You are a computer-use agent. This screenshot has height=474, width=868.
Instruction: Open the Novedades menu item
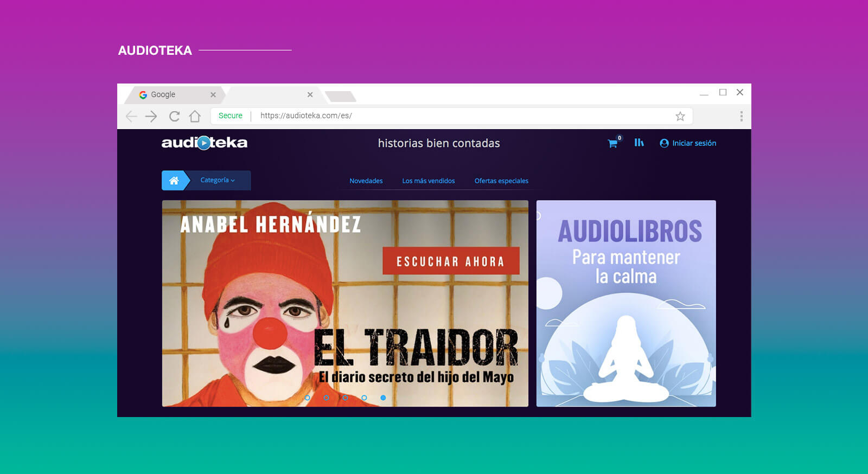(366, 181)
